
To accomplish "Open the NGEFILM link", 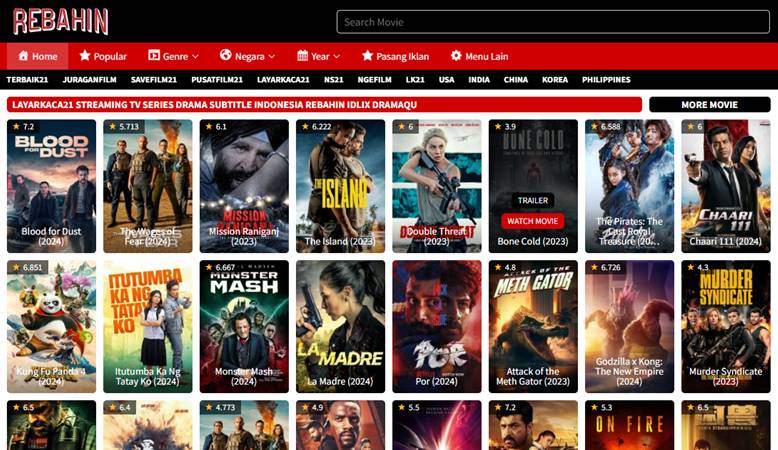I will 375,79.
